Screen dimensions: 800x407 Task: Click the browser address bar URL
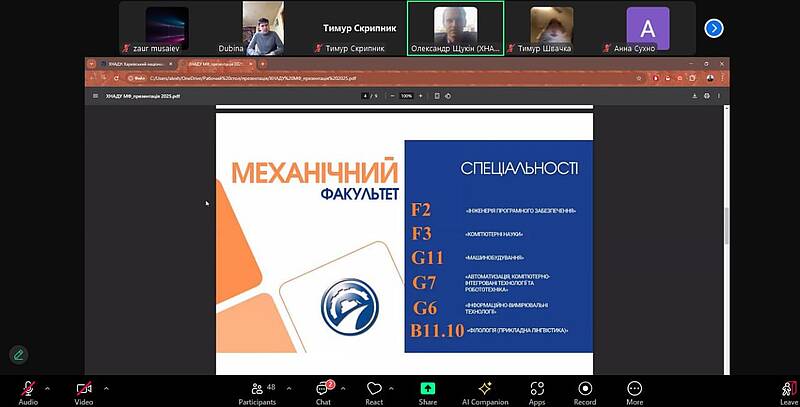pyautogui.click(x=253, y=79)
